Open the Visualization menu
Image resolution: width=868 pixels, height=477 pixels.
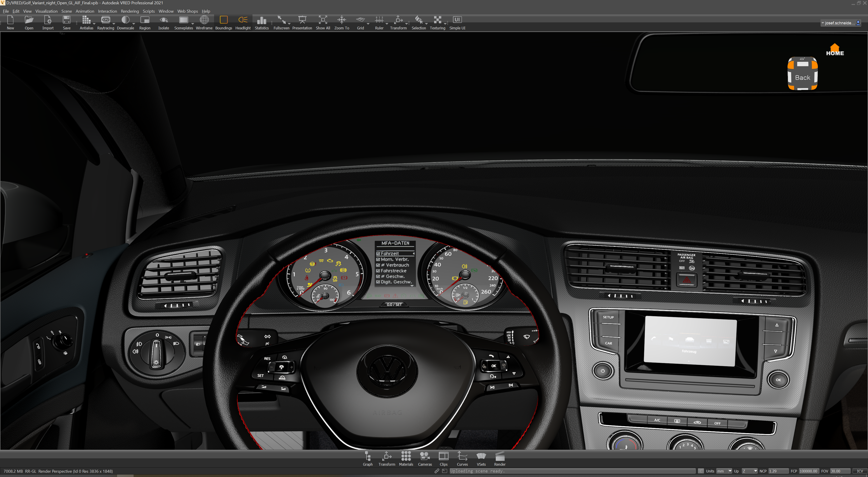coord(46,11)
